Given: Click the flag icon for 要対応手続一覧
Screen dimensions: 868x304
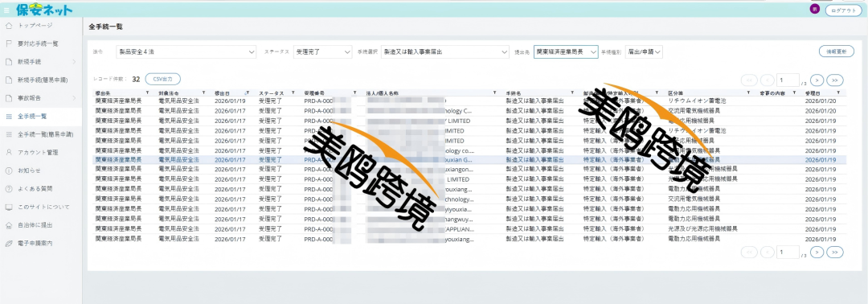Looking at the screenshot, I should point(8,43).
